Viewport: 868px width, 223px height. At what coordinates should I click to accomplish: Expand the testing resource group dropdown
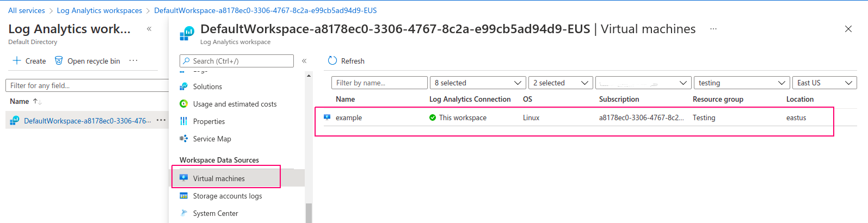click(x=741, y=83)
